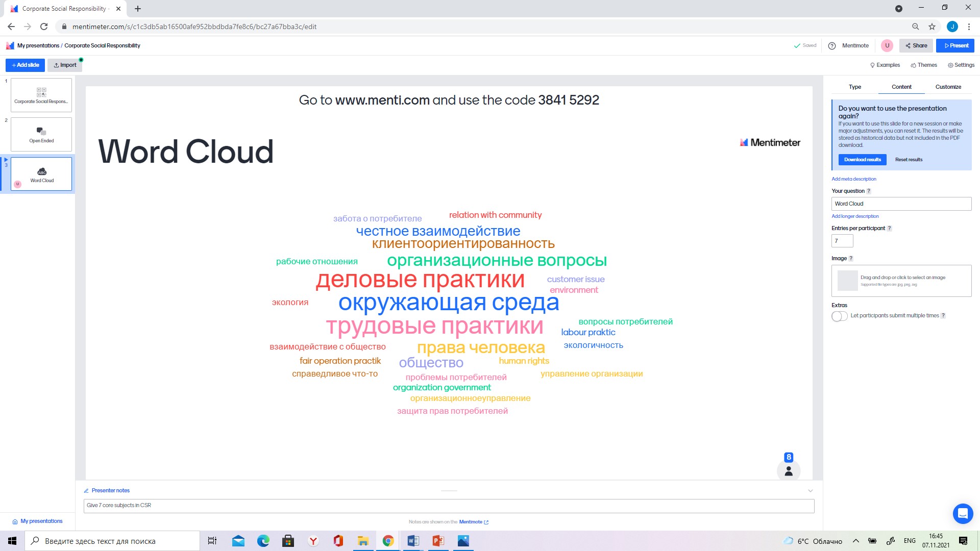Viewport: 980px width, 551px height.
Task: Click the Entries per participant field
Action: [x=842, y=241]
